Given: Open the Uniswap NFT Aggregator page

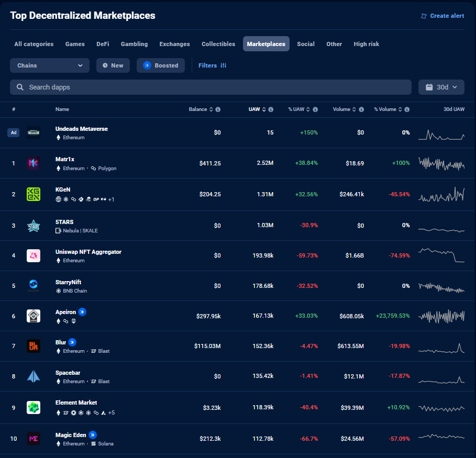Looking at the screenshot, I should click(88, 252).
